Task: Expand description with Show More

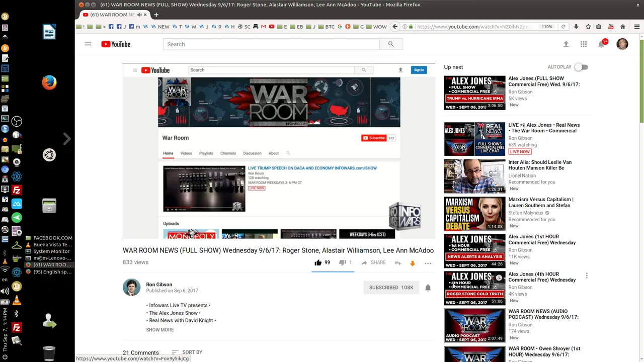Action: point(160,330)
